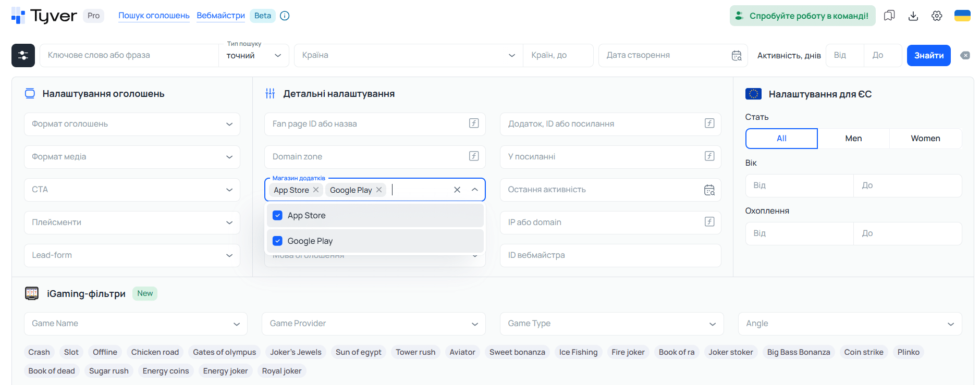Image resolution: width=980 pixels, height=385 pixels.
Task: Click the function icon in У посиланні field
Action: pyautogui.click(x=709, y=156)
